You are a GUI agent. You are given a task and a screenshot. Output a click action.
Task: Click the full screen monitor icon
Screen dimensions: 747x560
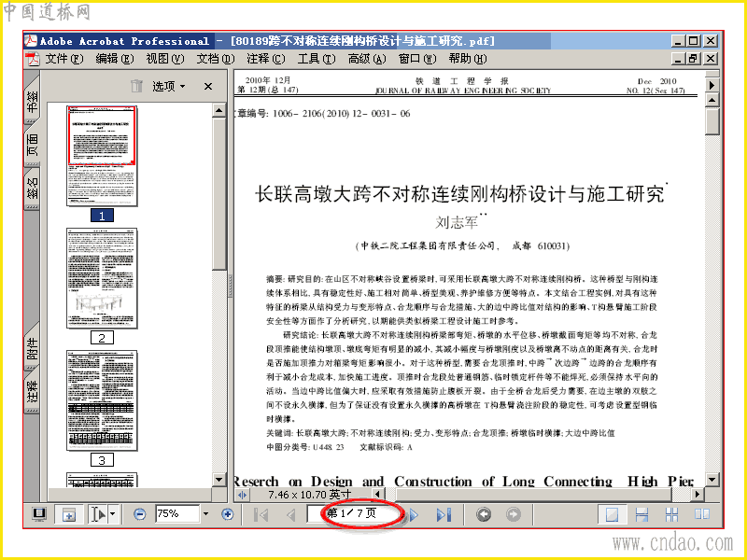click(x=38, y=514)
